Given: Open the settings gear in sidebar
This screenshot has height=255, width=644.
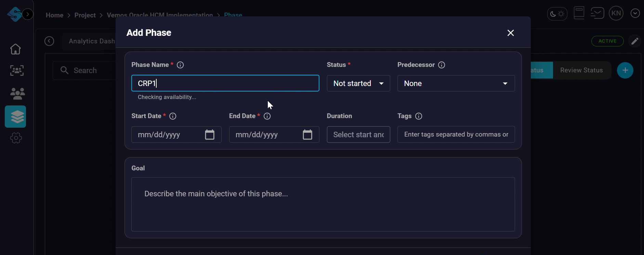Looking at the screenshot, I should 16,138.
